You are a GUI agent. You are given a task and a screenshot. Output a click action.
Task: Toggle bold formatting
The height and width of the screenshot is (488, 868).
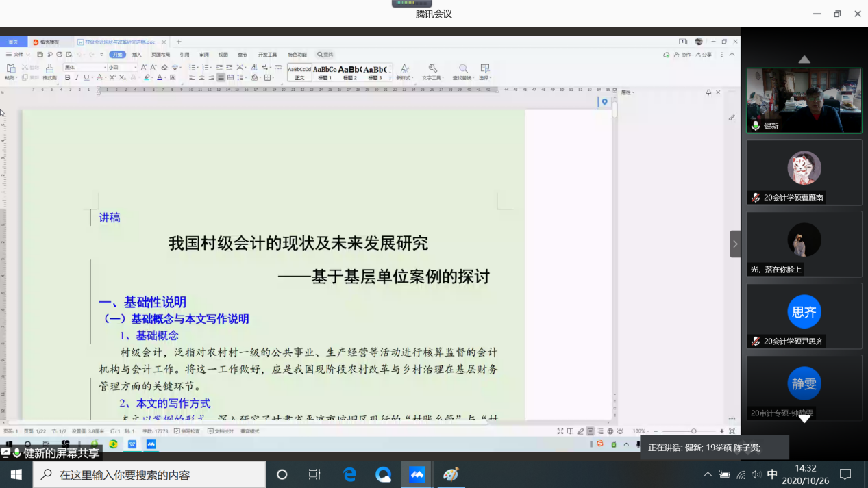pyautogui.click(x=67, y=77)
